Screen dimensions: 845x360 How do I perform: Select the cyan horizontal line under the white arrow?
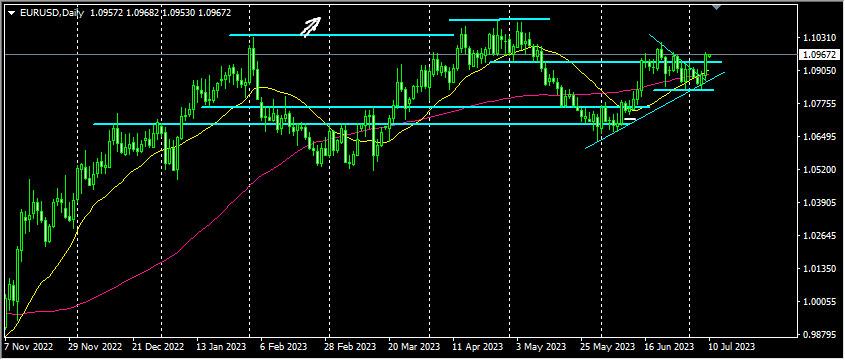[341, 35]
